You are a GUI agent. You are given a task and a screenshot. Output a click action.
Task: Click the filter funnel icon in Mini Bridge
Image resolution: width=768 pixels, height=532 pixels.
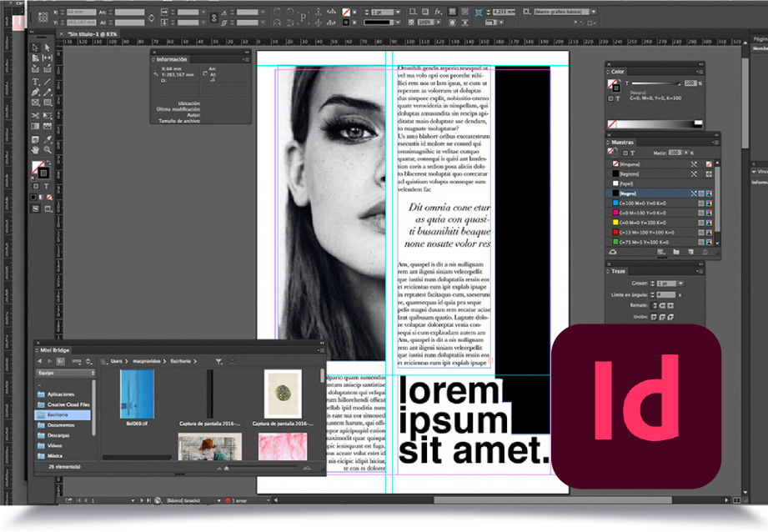click(x=218, y=361)
